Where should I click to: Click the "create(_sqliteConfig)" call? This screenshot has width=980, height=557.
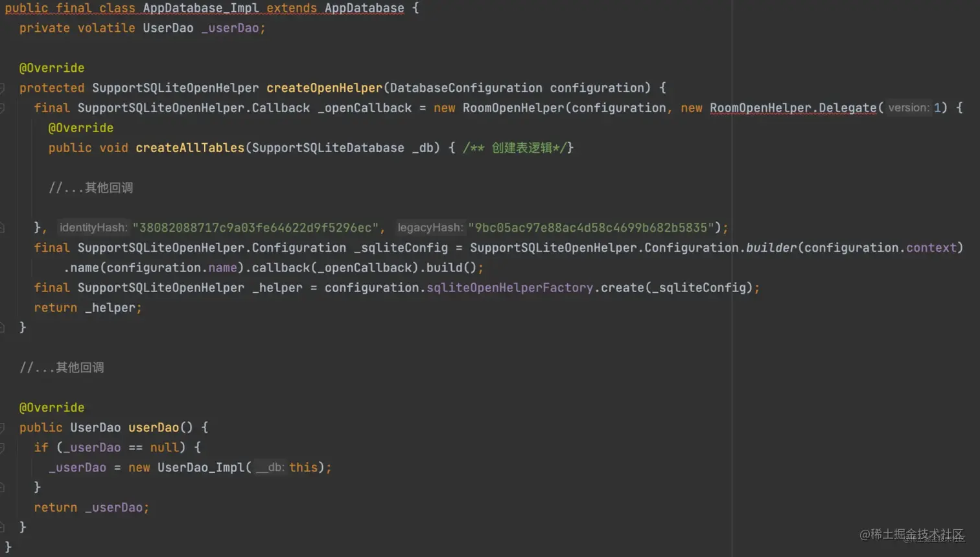(677, 288)
